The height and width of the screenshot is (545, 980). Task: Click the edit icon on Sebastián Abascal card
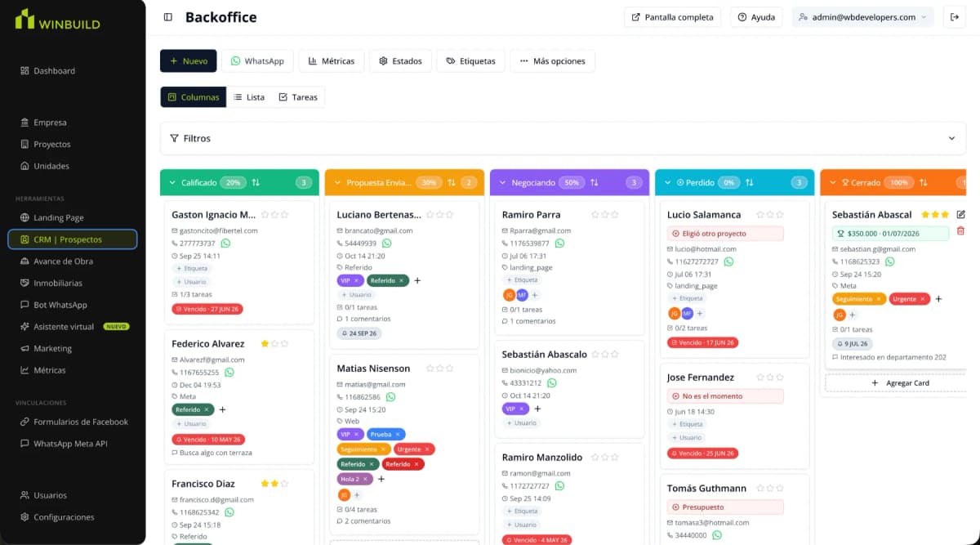pyautogui.click(x=960, y=215)
